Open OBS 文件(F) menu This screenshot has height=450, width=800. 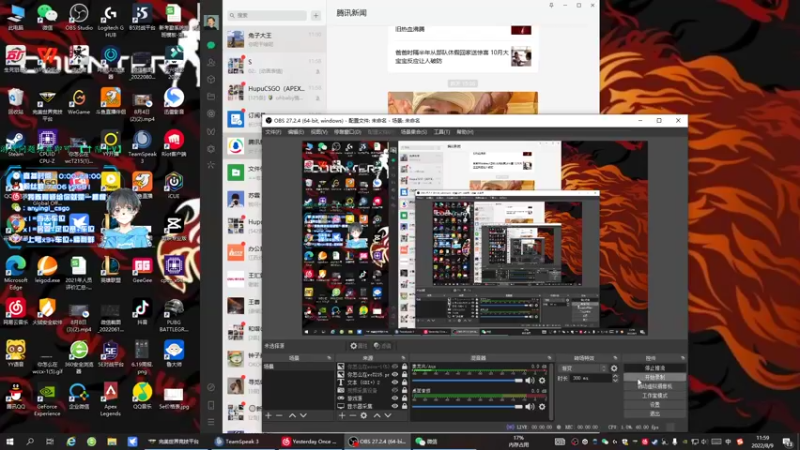click(273, 132)
